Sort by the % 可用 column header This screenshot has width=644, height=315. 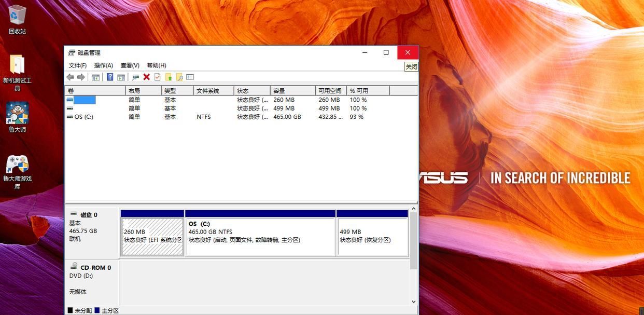368,91
